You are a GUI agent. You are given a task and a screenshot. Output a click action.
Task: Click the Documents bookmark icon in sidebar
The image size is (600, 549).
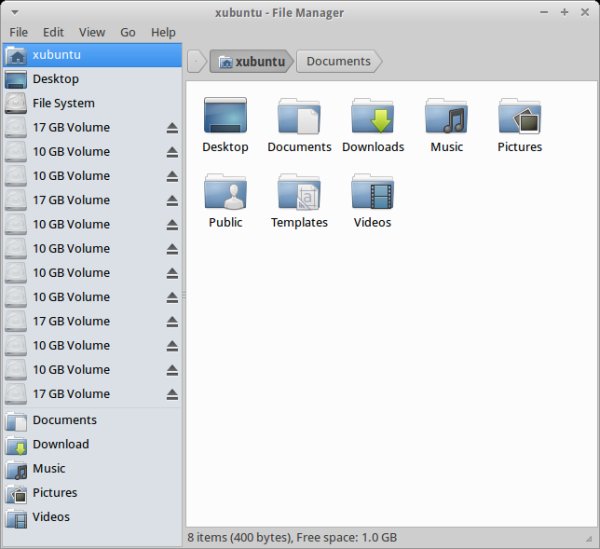(x=16, y=420)
